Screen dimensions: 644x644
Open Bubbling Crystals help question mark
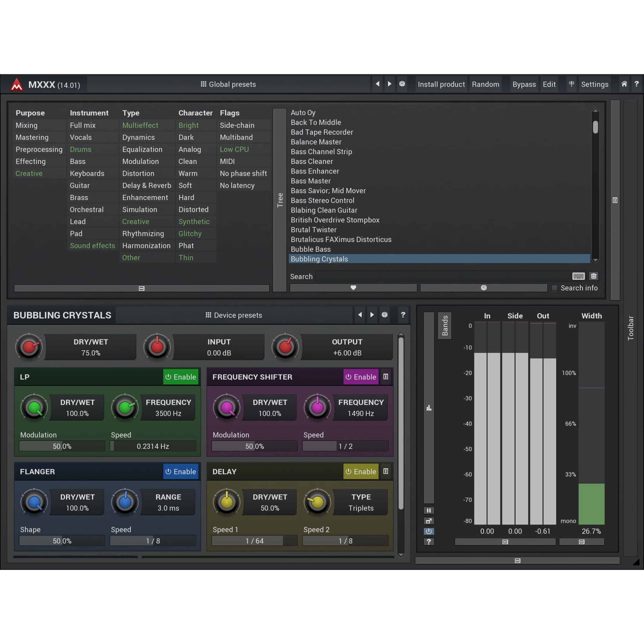pyautogui.click(x=403, y=315)
